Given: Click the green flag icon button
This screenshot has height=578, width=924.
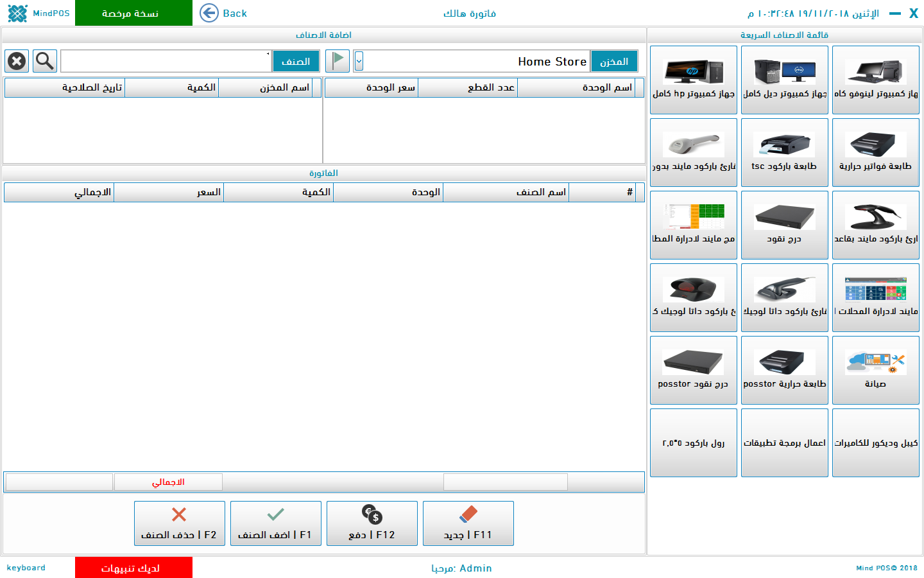Looking at the screenshot, I should (338, 61).
